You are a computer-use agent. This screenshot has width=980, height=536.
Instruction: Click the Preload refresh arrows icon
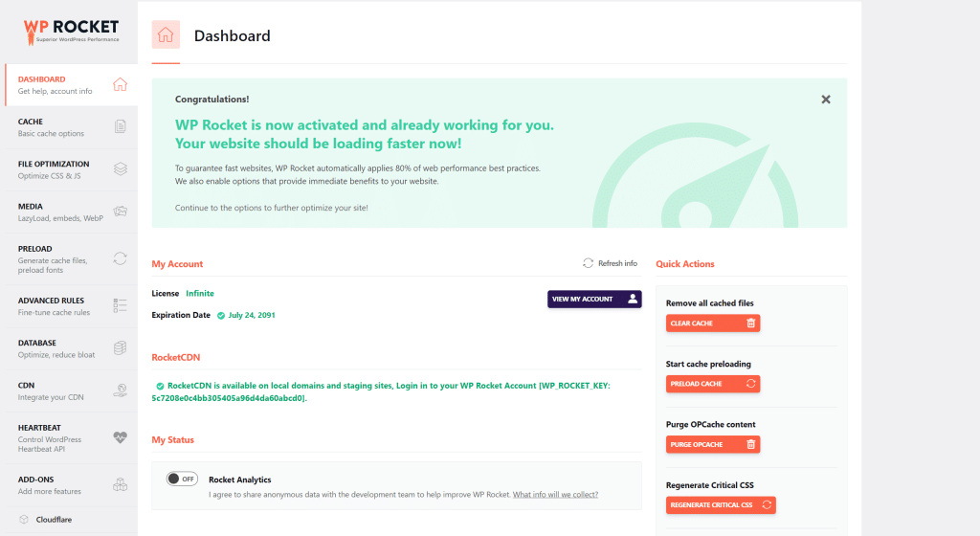point(120,257)
